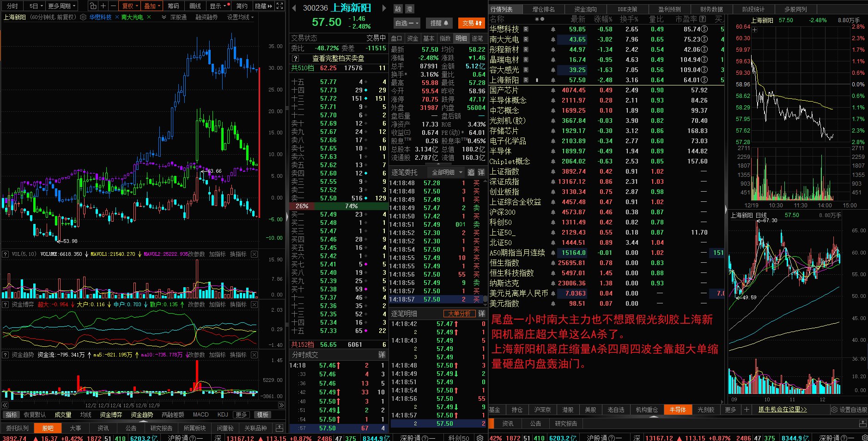This screenshot has width=868, height=441.
Task: Toggle 叠加 overlay button
Action: coord(152,6)
